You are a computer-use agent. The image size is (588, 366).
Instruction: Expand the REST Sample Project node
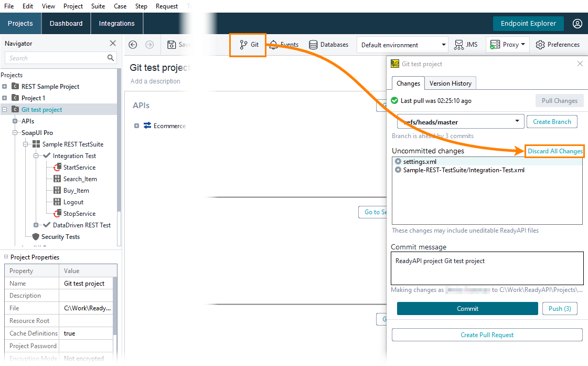[5, 86]
